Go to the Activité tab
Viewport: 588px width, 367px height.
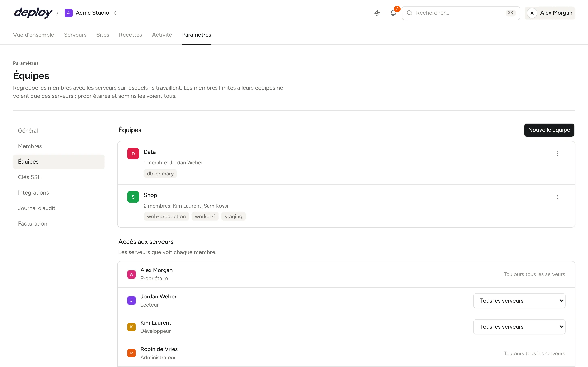click(x=162, y=35)
